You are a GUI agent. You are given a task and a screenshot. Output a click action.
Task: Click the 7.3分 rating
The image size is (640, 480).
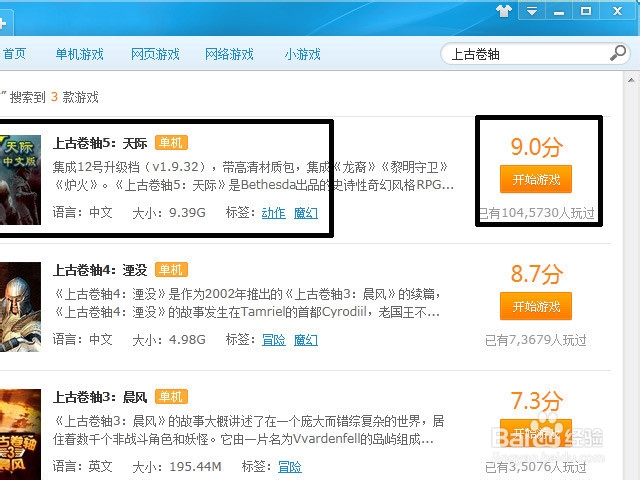point(536,401)
